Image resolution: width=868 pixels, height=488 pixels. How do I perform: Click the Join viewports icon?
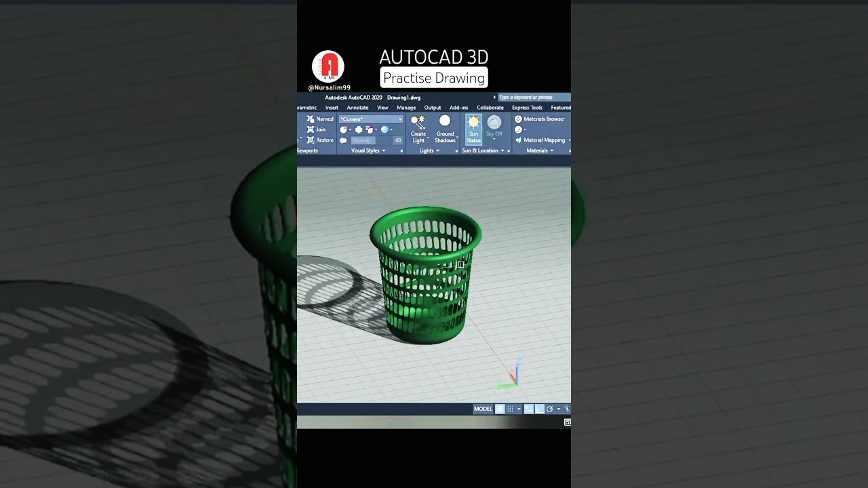click(x=311, y=129)
